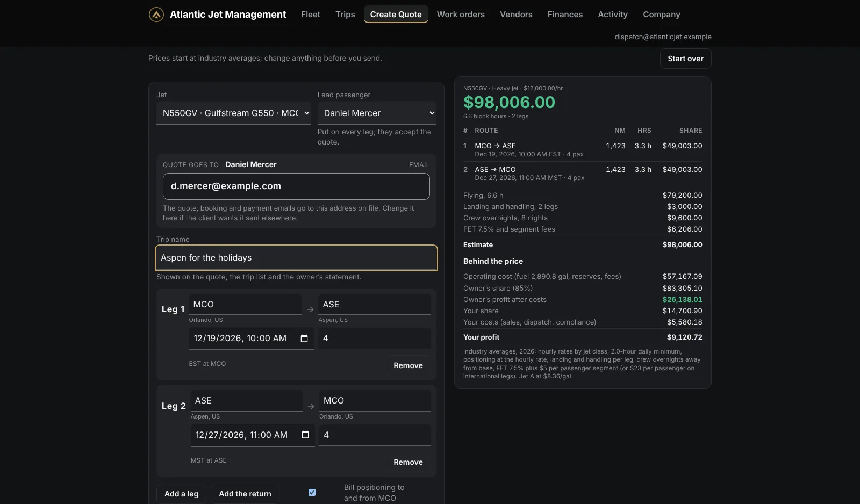Select the ASE → MCO route row

point(583,173)
